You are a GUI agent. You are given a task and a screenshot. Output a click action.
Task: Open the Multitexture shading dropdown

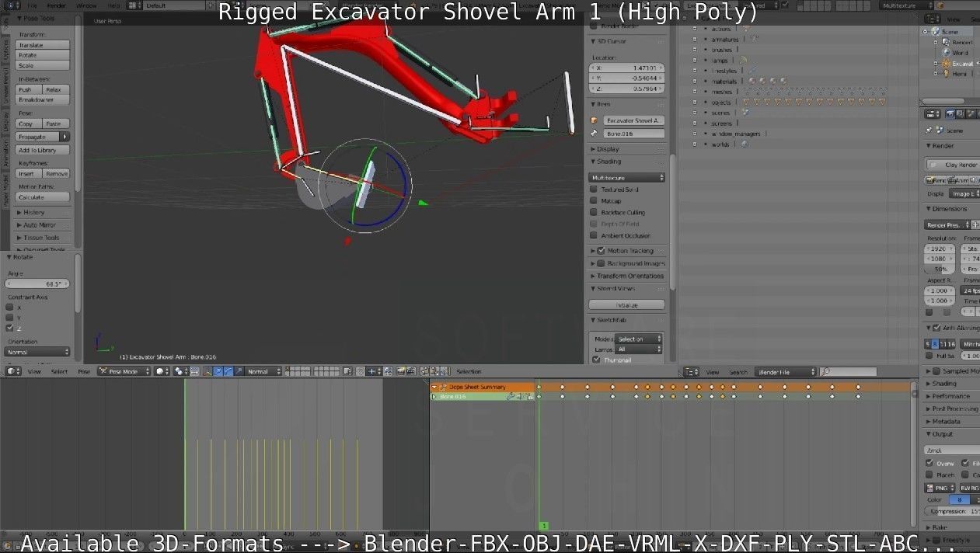tap(627, 178)
